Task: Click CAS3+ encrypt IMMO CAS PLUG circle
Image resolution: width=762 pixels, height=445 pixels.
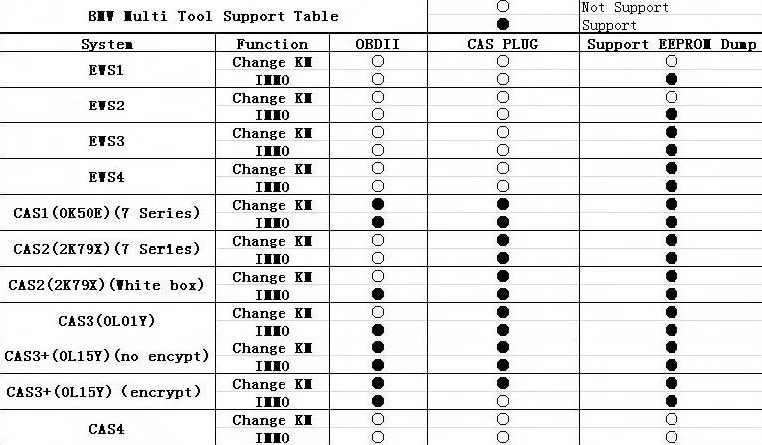Action: (503, 401)
